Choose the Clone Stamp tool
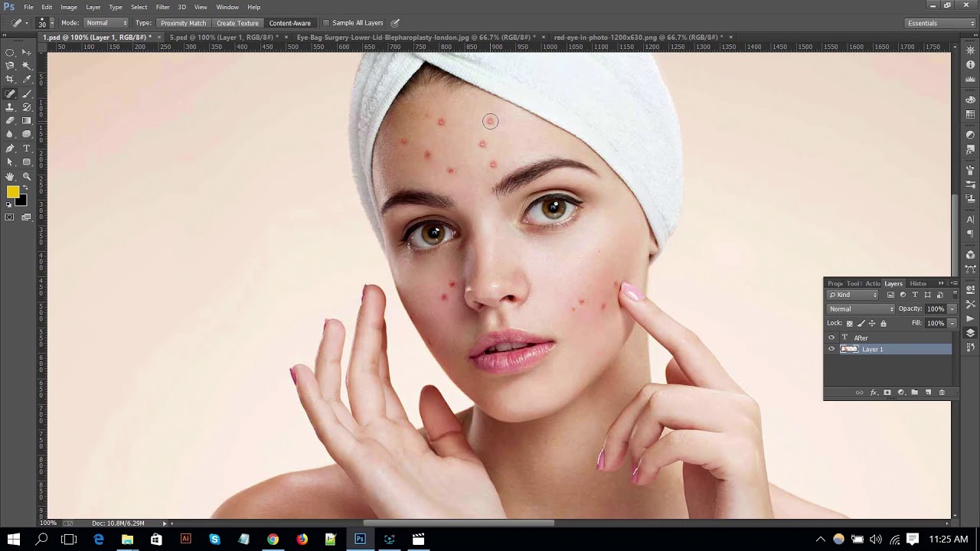This screenshot has height=551, width=980. [10, 107]
